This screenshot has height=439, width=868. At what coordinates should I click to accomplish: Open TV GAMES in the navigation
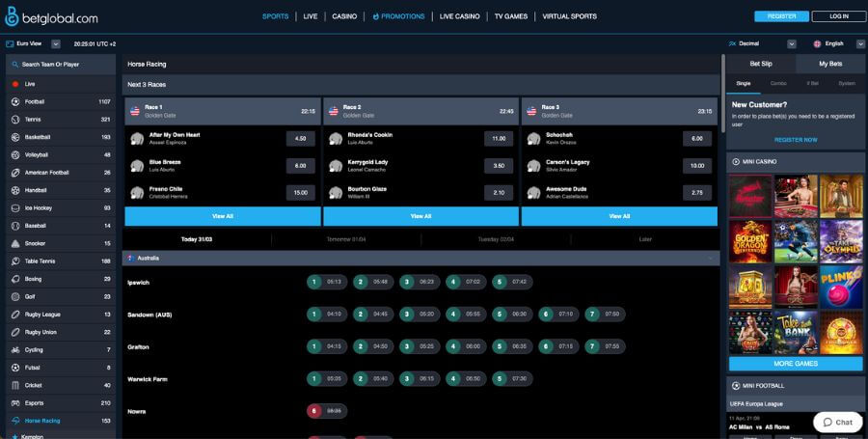[x=511, y=16]
